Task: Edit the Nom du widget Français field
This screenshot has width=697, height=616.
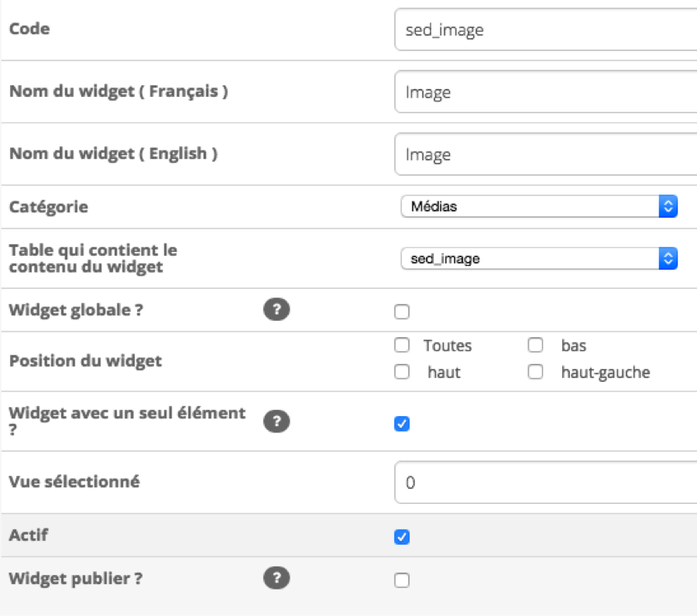Action: click(546, 91)
